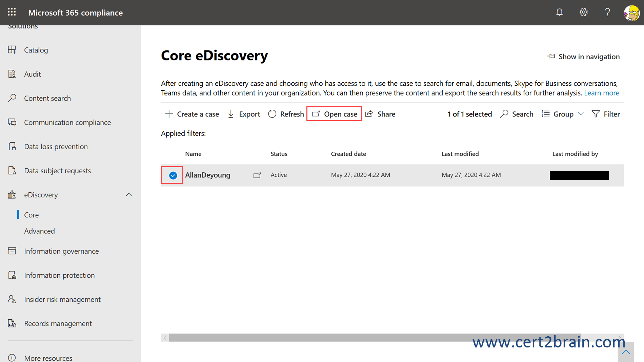644x362 pixels.
Task: Click the help question mark icon
Action: [607, 12]
